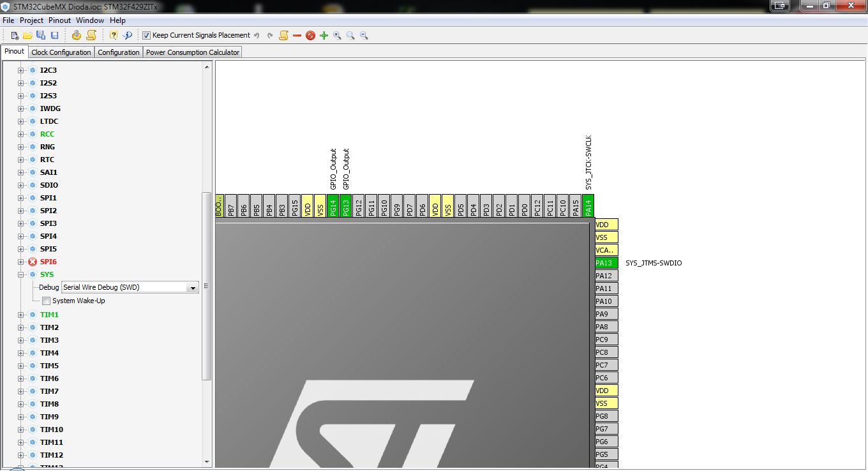Open the Project menu

31,20
